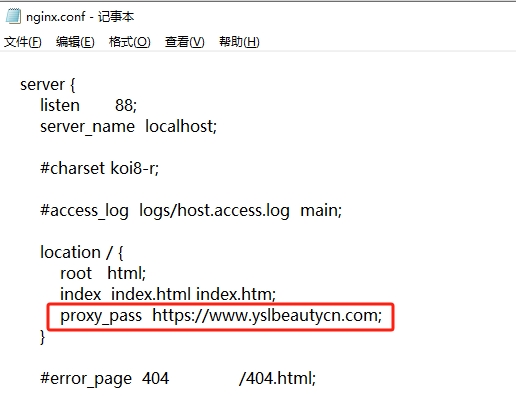This screenshot has height=396, width=516.
Task: Open the 编辑(E) menu
Action: click(75, 42)
